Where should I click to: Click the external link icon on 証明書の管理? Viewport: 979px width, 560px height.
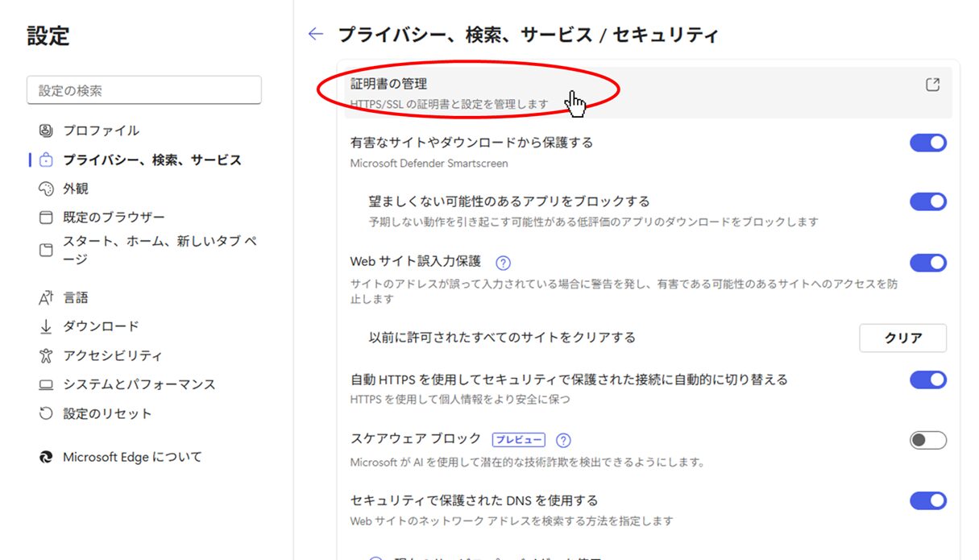coord(932,83)
